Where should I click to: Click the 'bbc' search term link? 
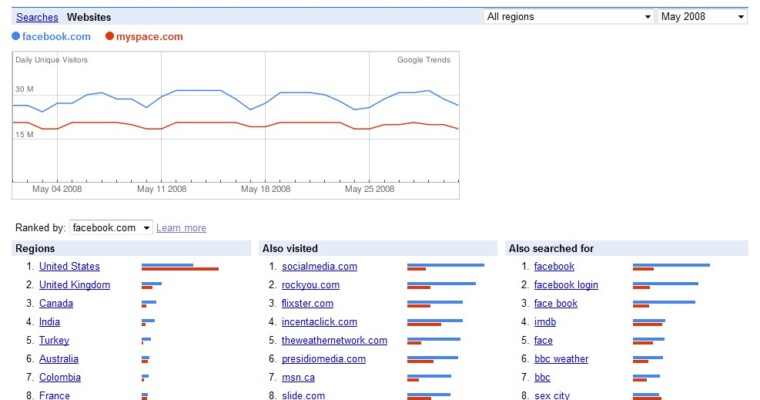(x=542, y=377)
